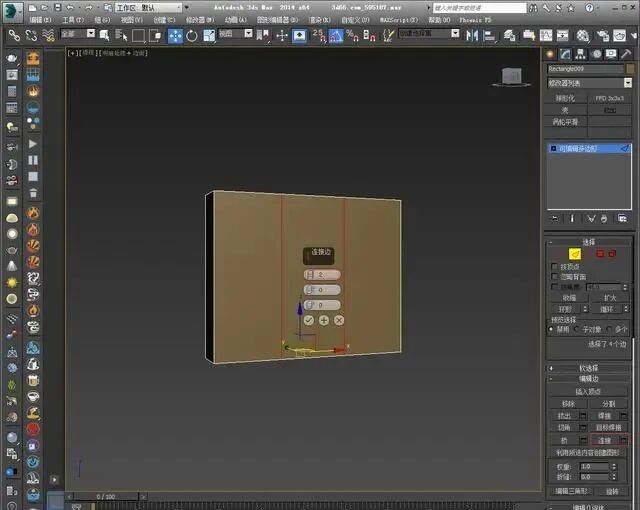640x510 pixels.
Task: Select the Move tool in main toolbar
Action: coord(176,35)
